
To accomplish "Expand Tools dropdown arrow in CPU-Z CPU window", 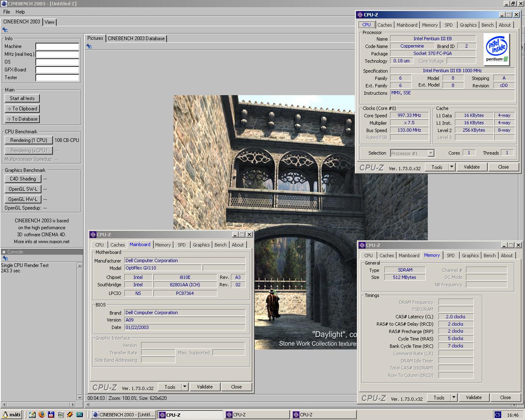I will [x=452, y=167].
